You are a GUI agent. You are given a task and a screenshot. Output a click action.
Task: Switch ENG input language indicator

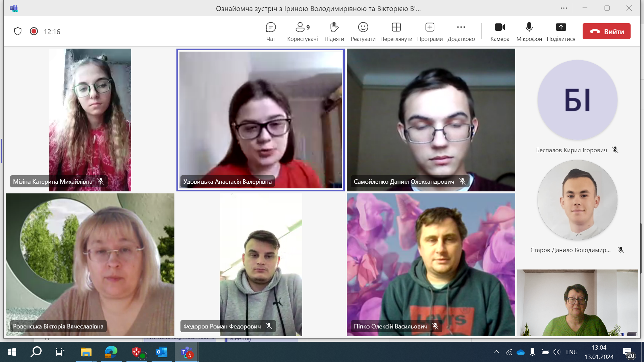pyautogui.click(x=572, y=352)
